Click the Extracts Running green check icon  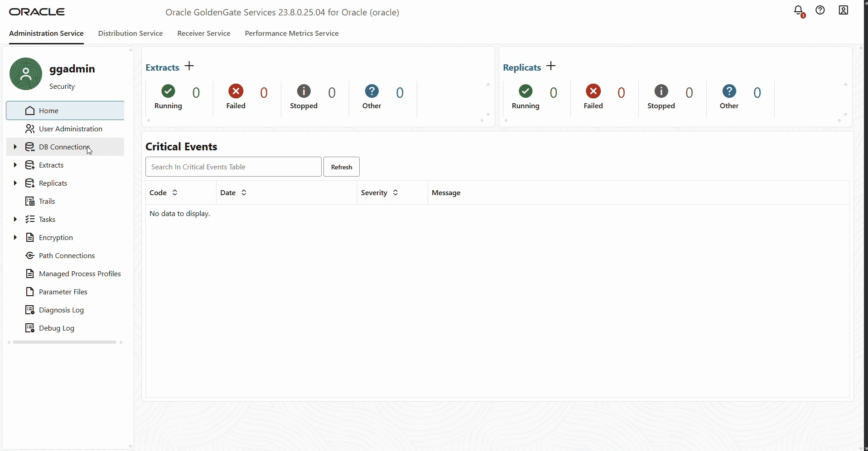[168, 91]
